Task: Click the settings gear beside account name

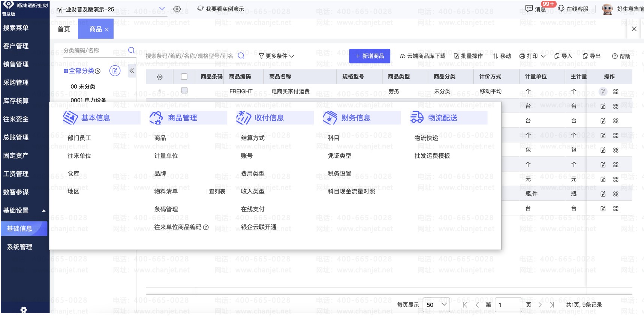Action: click(x=177, y=9)
